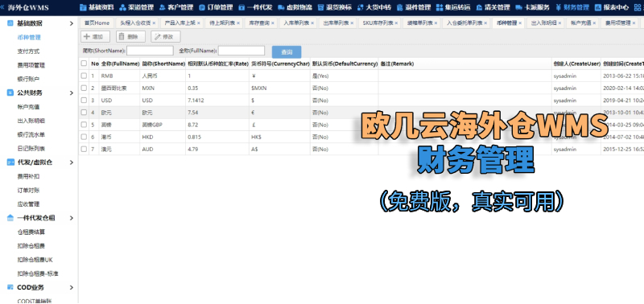
Task: Open the 客户管理 menu icon
Action: coord(162,7)
